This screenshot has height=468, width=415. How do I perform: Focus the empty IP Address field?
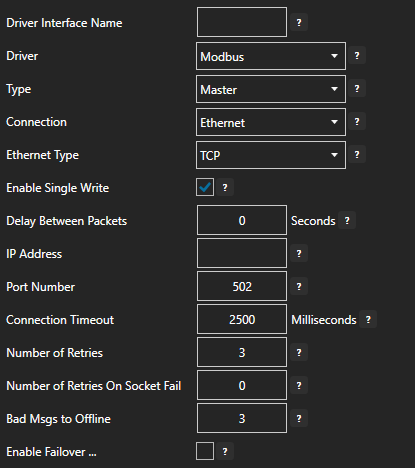242,253
